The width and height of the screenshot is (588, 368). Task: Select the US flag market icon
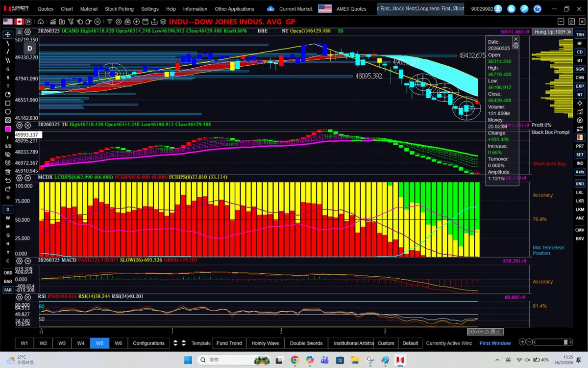[8, 22]
